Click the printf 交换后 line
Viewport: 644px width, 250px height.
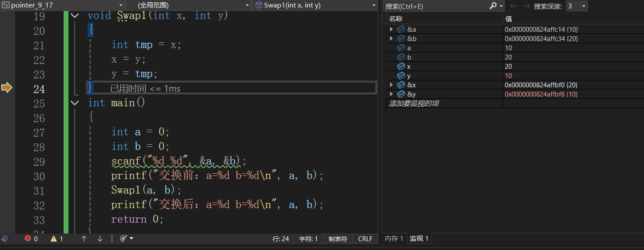click(x=218, y=205)
